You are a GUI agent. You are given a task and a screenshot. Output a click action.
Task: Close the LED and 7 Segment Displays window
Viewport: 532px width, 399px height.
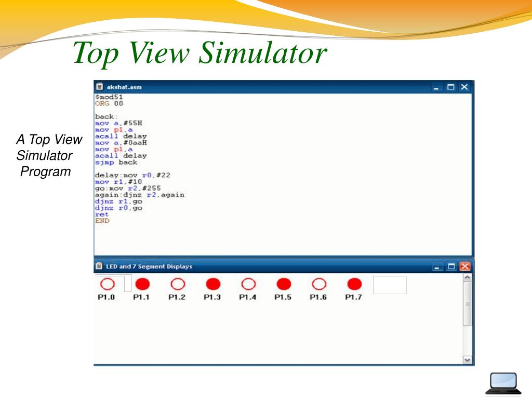(465, 267)
